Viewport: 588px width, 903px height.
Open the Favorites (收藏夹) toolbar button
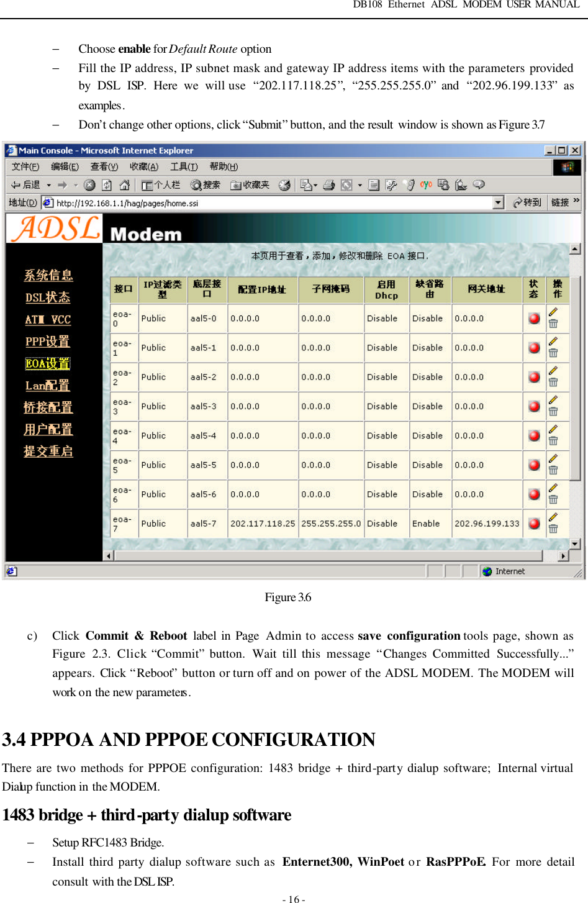(x=250, y=184)
